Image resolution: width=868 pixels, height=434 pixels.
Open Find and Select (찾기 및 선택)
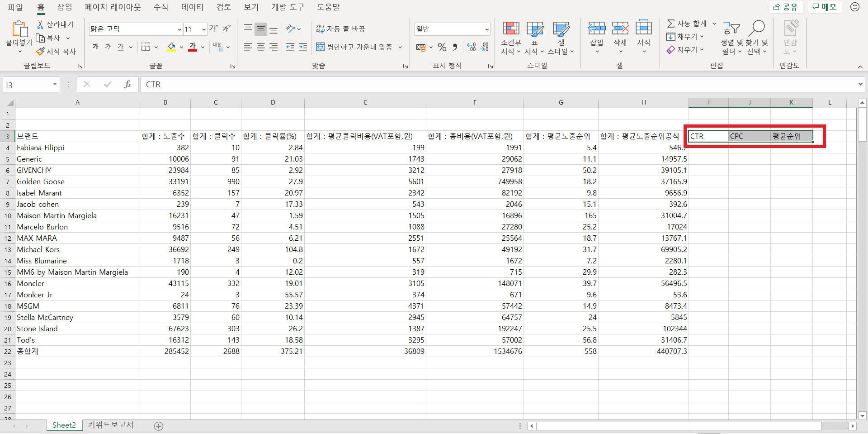point(757,38)
